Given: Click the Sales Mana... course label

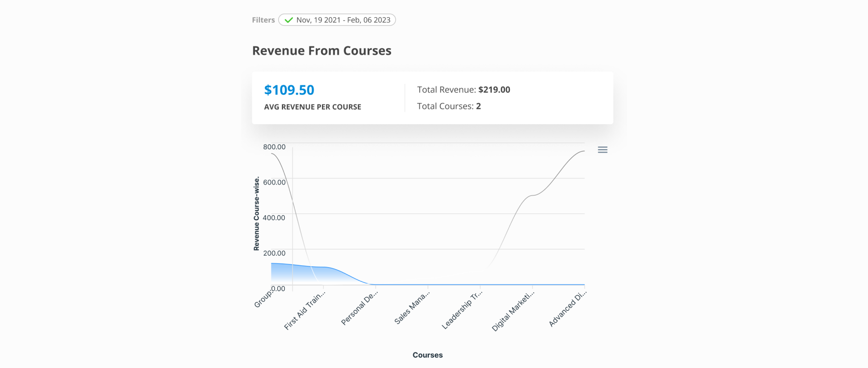Looking at the screenshot, I should click(x=412, y=307).
